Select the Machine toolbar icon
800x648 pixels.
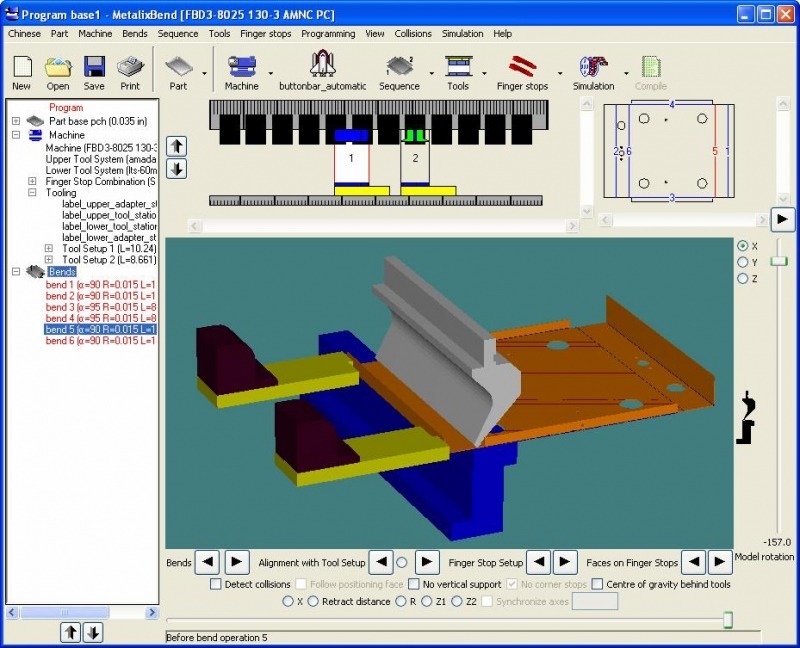(x=241, y=68)
